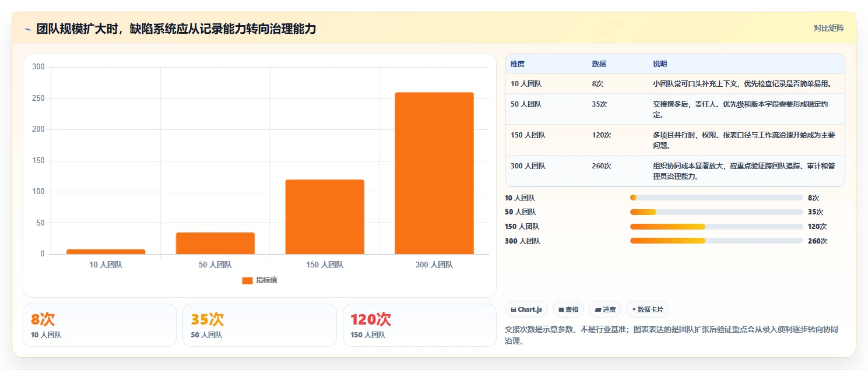Image resolution: width=868 pixels, height=370 pixels.
Task: Select the 进度 chip
Action: click(605, 309)
